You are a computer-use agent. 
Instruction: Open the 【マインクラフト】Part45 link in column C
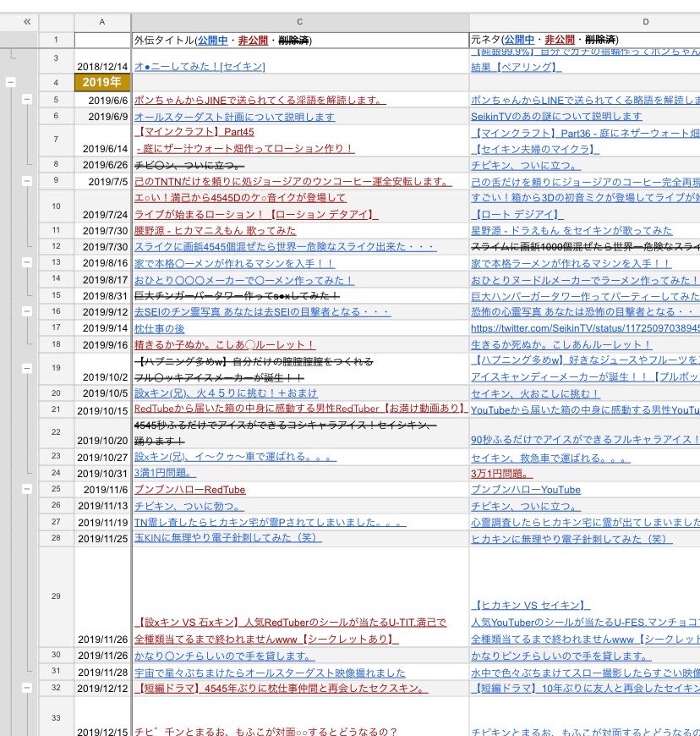click(194, 132)
